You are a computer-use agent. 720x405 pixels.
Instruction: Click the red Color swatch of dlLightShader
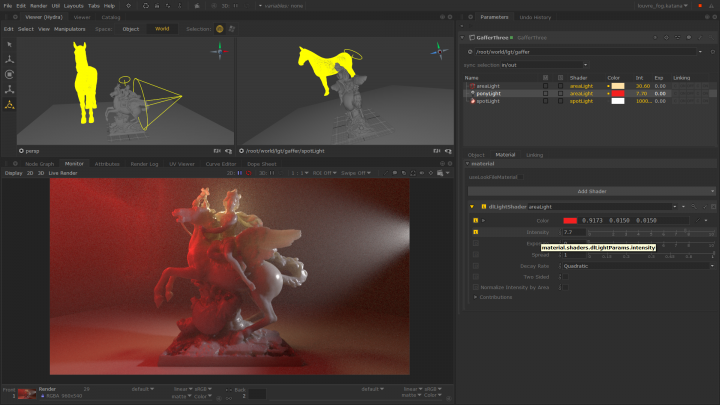click(570, 220)
